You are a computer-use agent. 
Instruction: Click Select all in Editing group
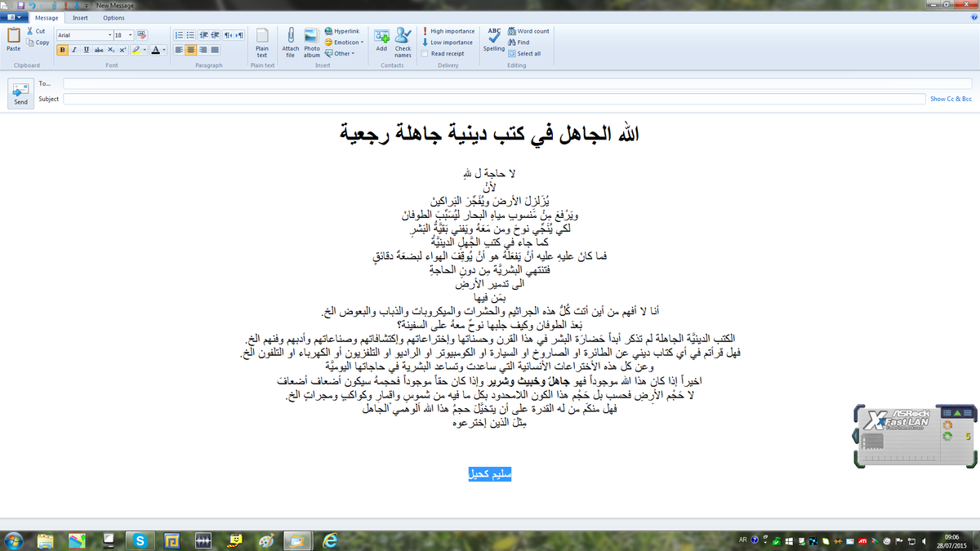[523, 54]
